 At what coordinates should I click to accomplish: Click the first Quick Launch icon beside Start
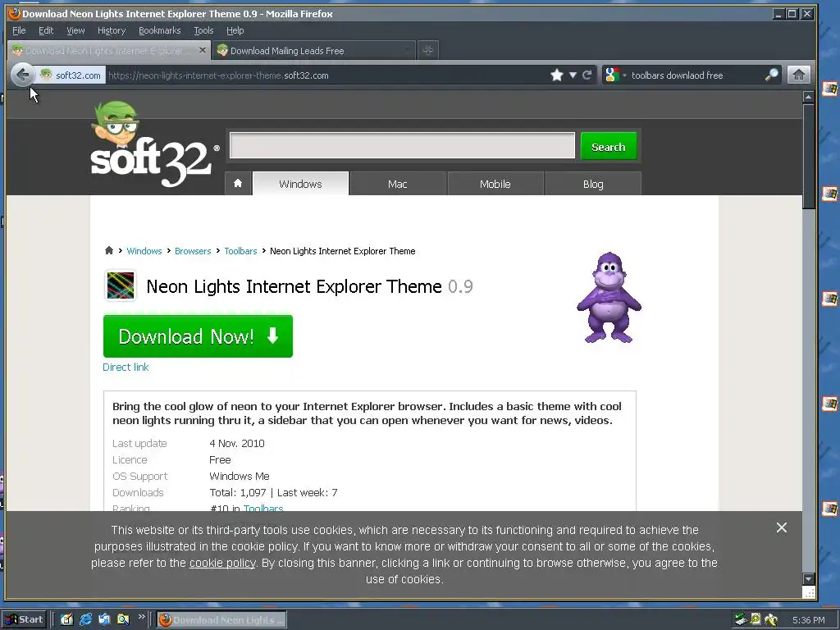[x=67, y=619]
